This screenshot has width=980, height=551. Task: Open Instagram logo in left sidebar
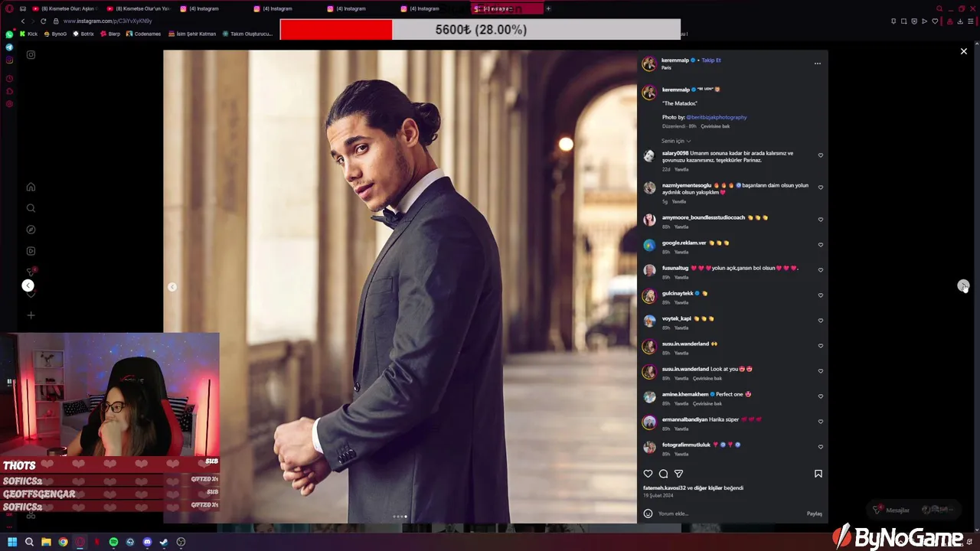click(31, 55)
